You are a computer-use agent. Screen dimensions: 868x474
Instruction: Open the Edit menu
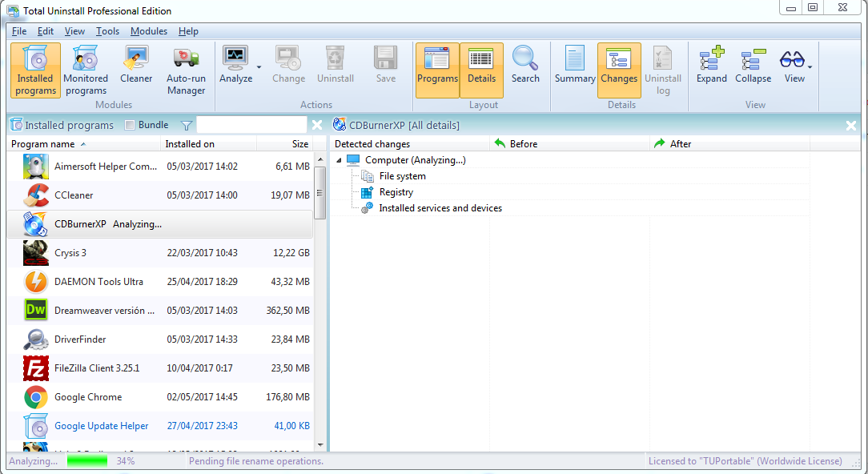pyautogui.click(x=46, y=31)
